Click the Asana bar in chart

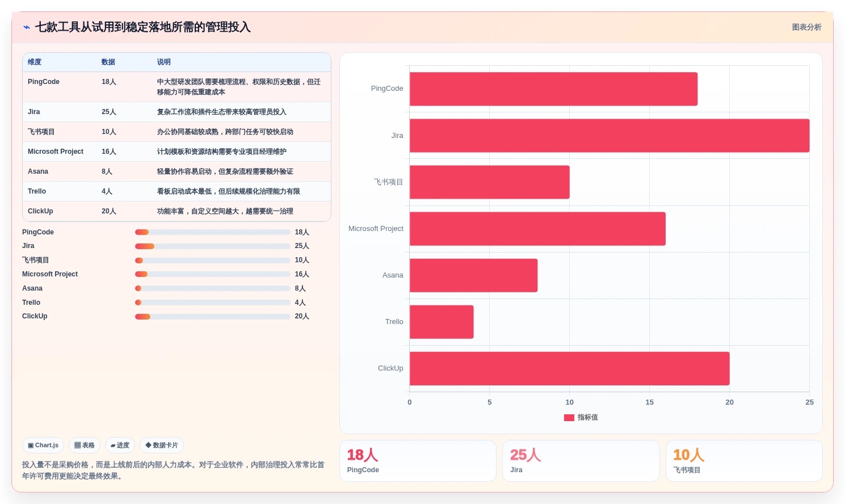[x=473, y=275]
